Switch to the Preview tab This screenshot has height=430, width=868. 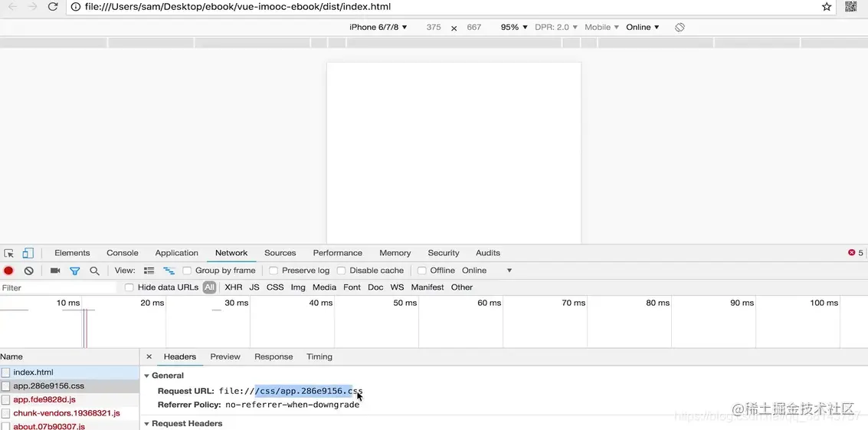tap(225, 357)
